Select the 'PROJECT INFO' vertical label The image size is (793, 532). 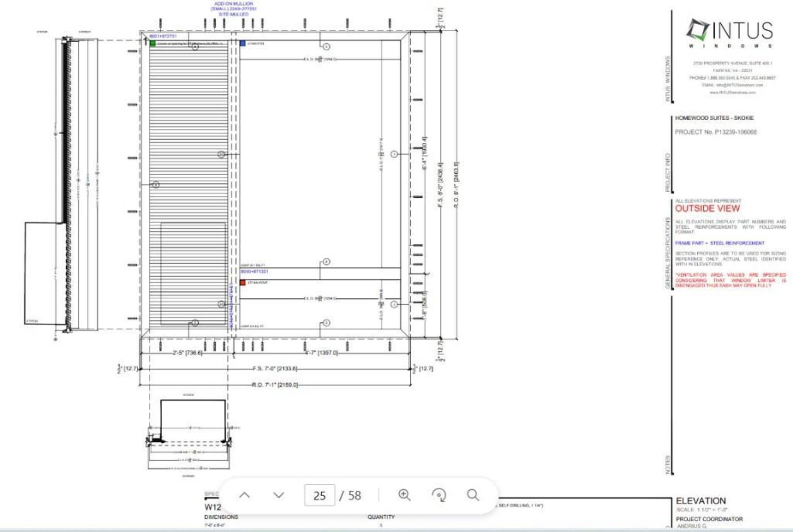[x=667, y=173]
